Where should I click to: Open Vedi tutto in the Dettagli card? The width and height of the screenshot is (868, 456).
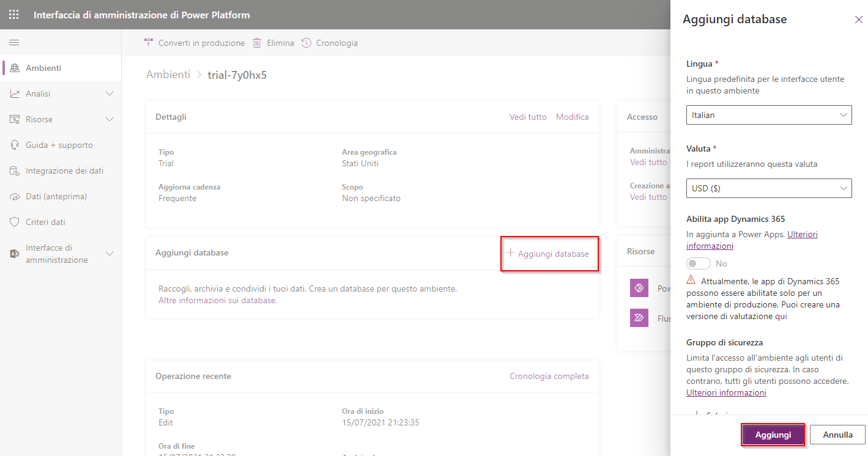[x=528, y=117]
